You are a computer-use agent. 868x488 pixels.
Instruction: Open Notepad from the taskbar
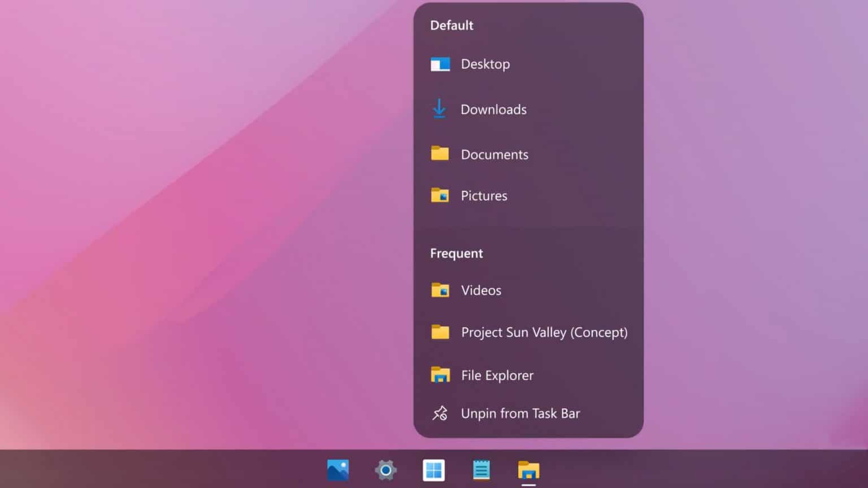pyautogui.click(x=481, y=470)
